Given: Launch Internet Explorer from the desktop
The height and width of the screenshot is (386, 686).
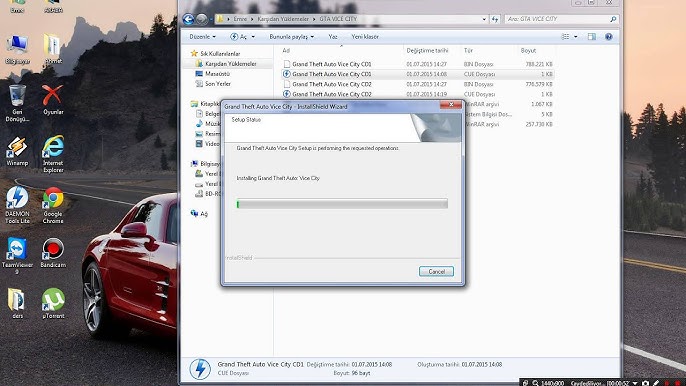Looking at the screenshot, I should click(x=53, y=154).
